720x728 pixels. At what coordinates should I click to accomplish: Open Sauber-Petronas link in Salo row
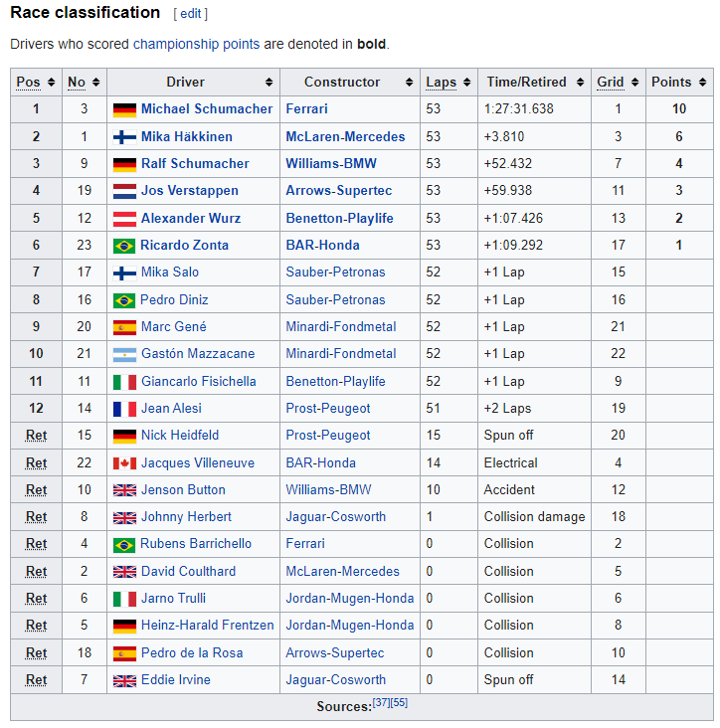(x=335, y=273)
